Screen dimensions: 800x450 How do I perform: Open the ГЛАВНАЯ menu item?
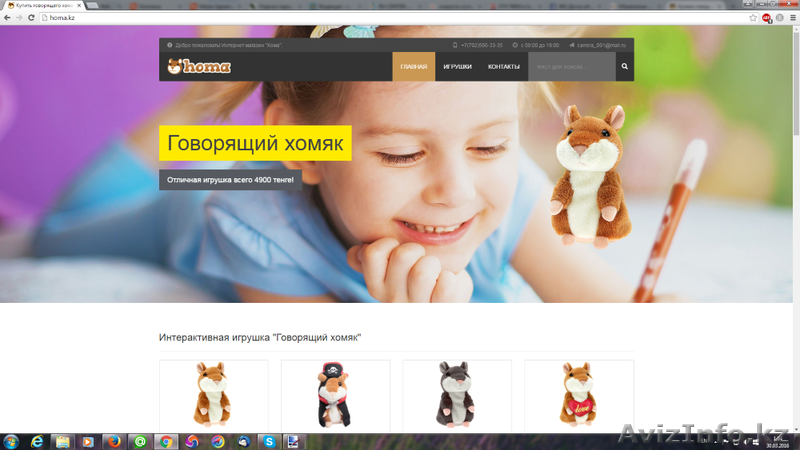413,66
